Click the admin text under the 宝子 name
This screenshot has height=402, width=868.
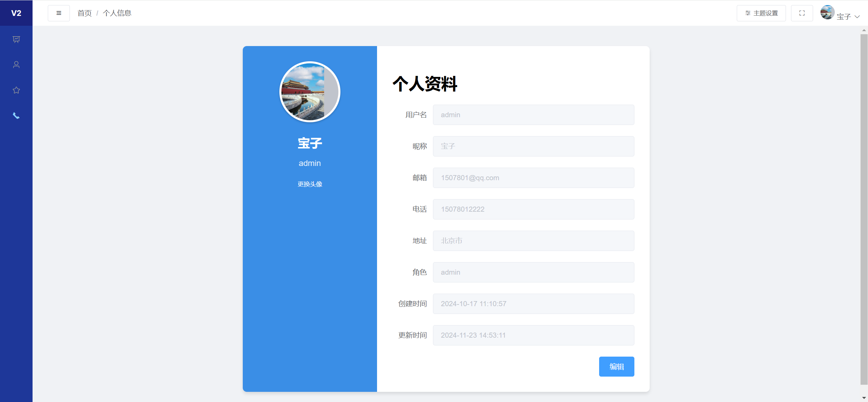click(310, 163)
